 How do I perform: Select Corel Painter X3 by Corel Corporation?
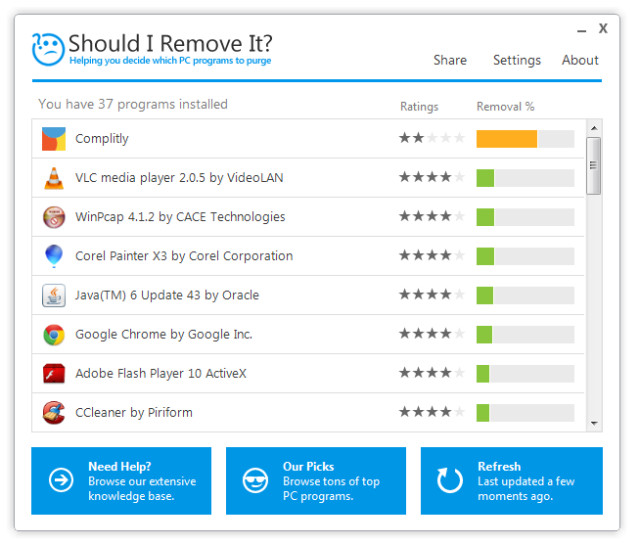[184, 256]
